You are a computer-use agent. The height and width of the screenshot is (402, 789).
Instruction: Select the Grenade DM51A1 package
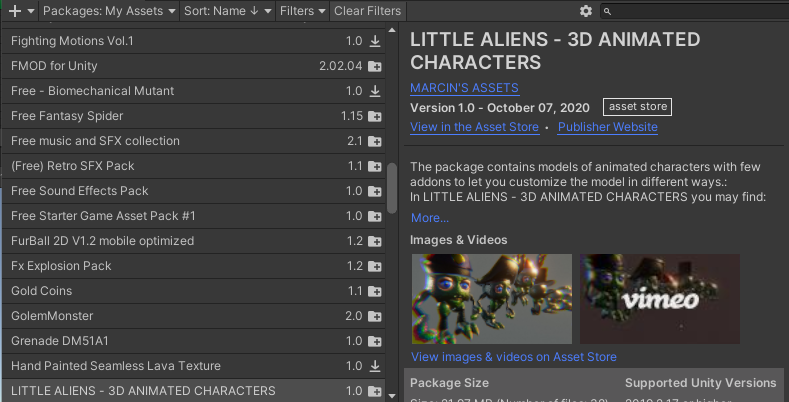tap(194, 341)
